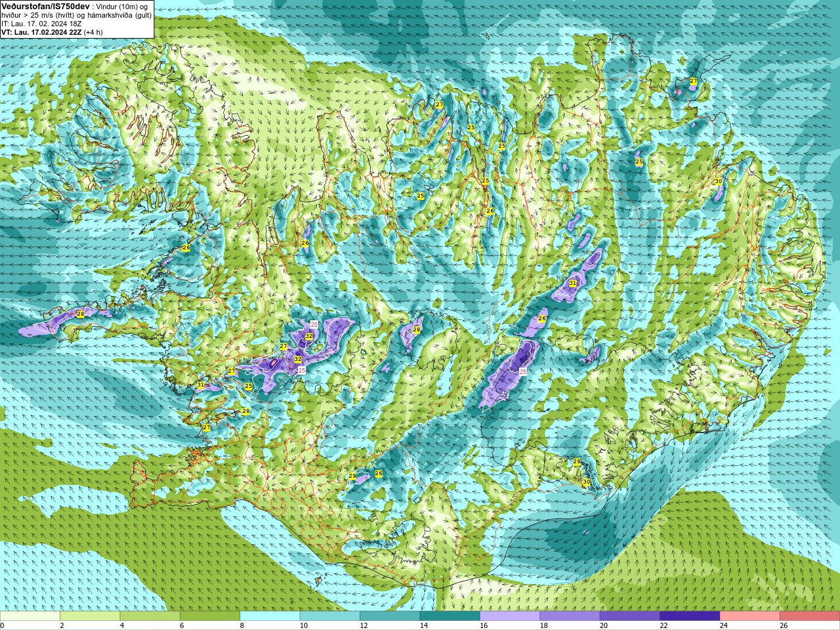Viewport: 840px width, 630px height.
Task: Click the '6' value under the color scale
Action: pos(182,625)
